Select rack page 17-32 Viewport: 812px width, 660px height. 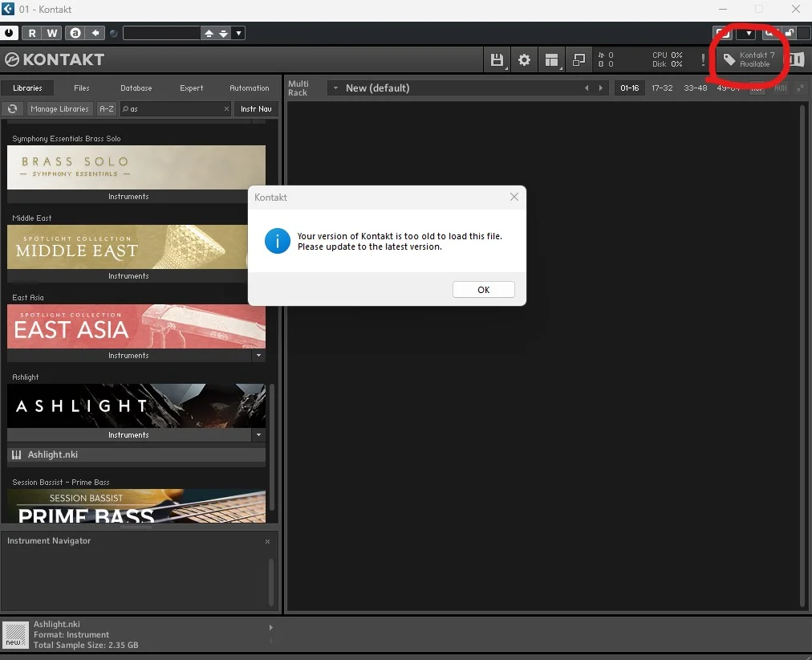662,88
